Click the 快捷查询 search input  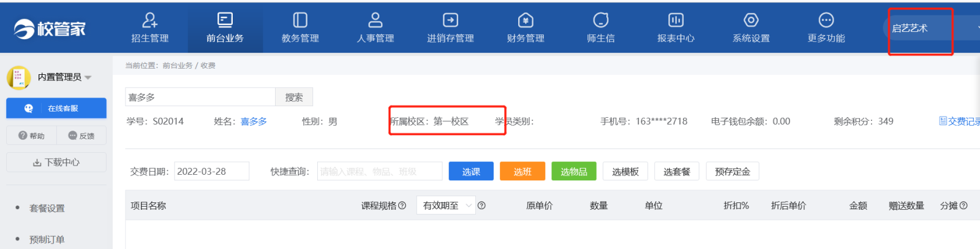(x=380, y=172)
